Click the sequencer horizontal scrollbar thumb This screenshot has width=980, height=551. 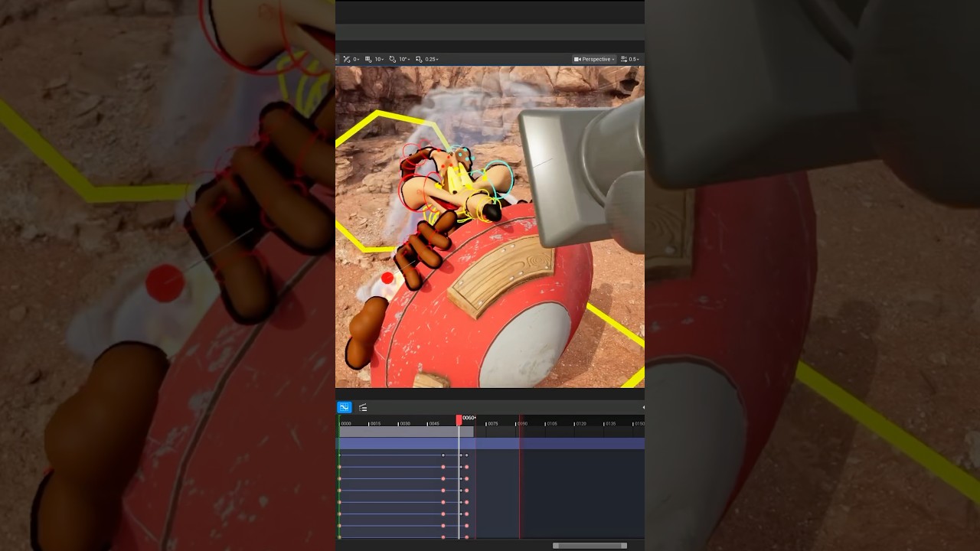point(590,546)
